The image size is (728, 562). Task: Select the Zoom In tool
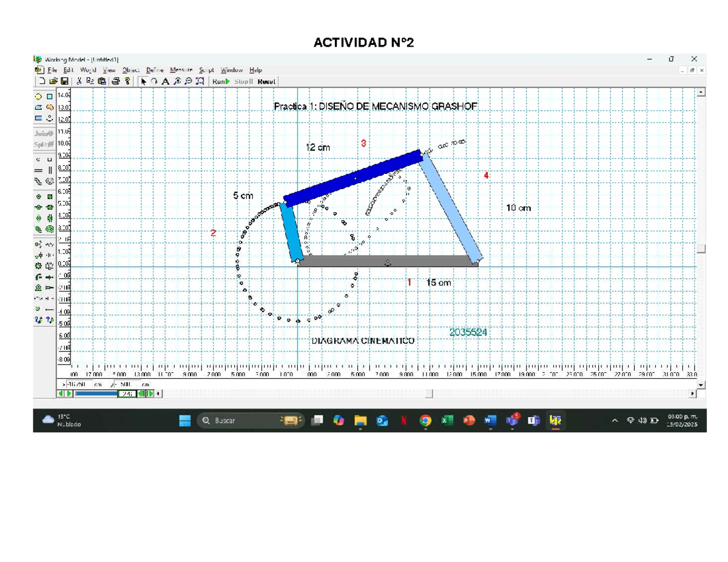[177, 81]
